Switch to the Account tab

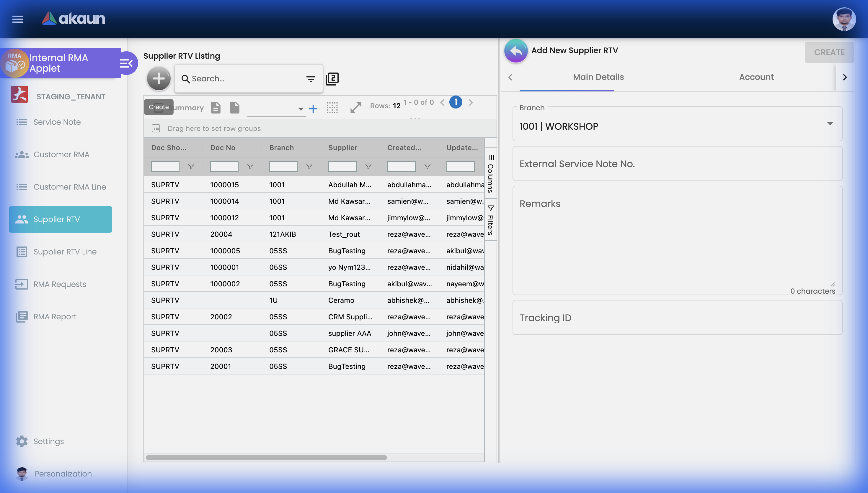[756, 77]
